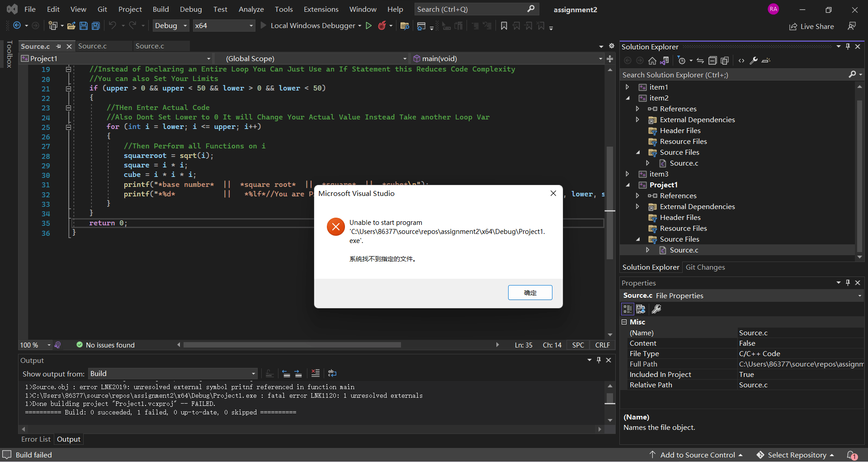Click the Open File folder icon
This screenshot has width=868, height=462.
[71, 26]
